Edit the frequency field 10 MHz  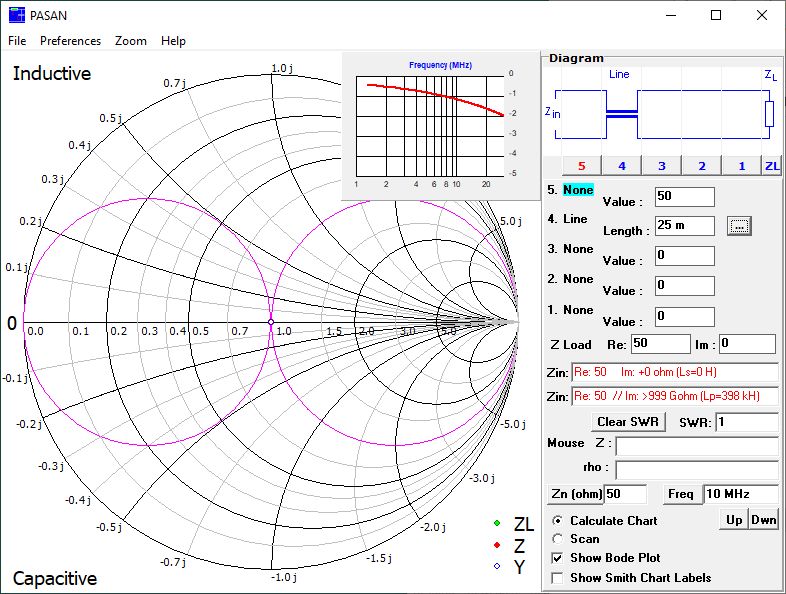(741, 494)
